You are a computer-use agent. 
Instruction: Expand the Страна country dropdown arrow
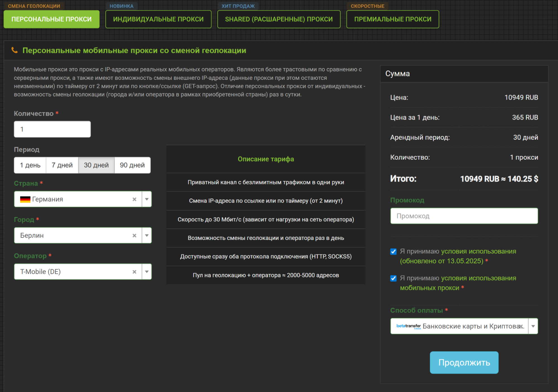click(x=147, y=199)
